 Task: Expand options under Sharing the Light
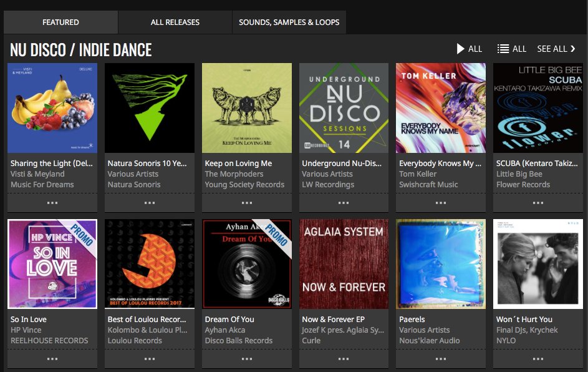52,203
